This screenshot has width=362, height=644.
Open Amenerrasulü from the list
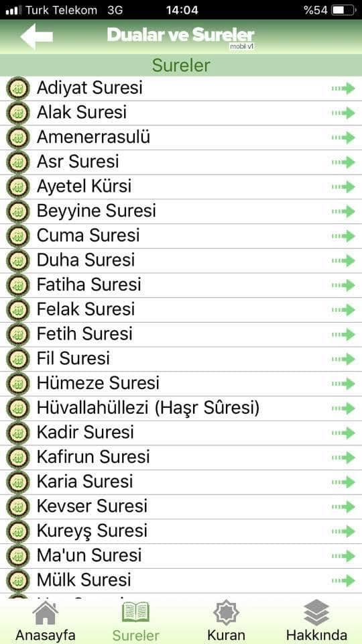point(181,138)
